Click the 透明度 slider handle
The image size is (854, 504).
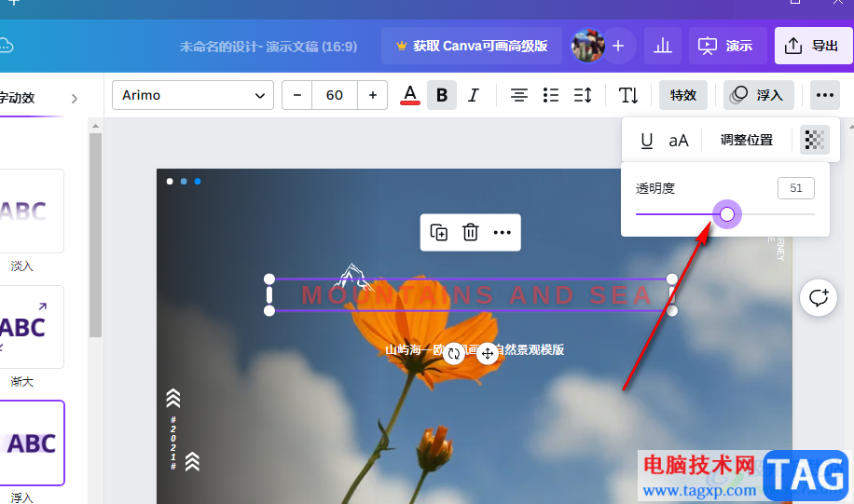pos(727,214)
